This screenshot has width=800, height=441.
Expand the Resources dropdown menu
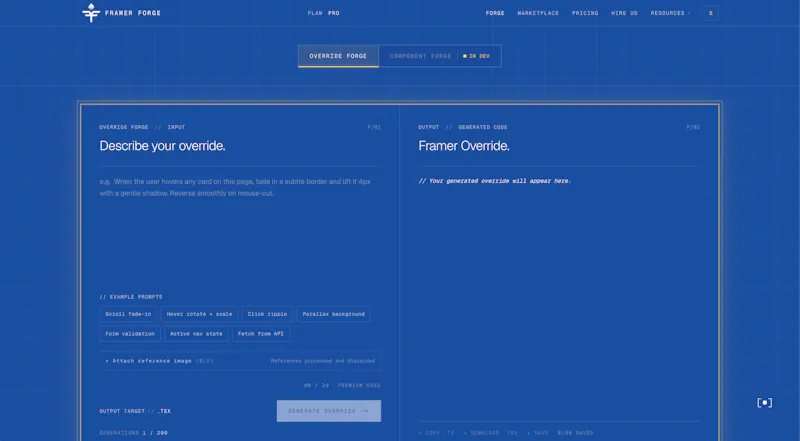(x=670, y=13)
